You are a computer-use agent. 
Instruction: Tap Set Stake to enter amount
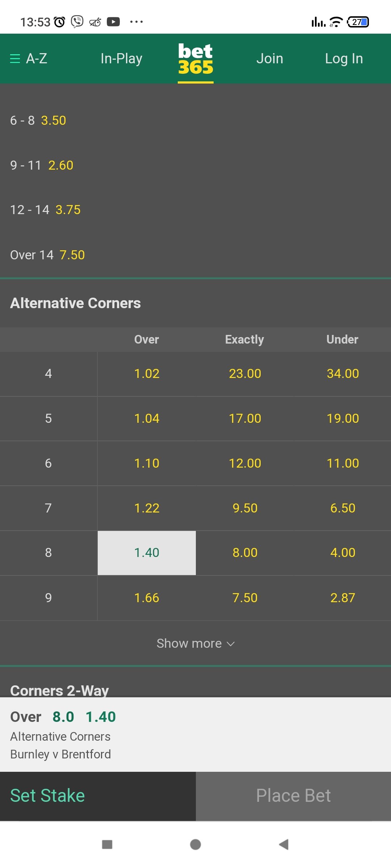47,796
